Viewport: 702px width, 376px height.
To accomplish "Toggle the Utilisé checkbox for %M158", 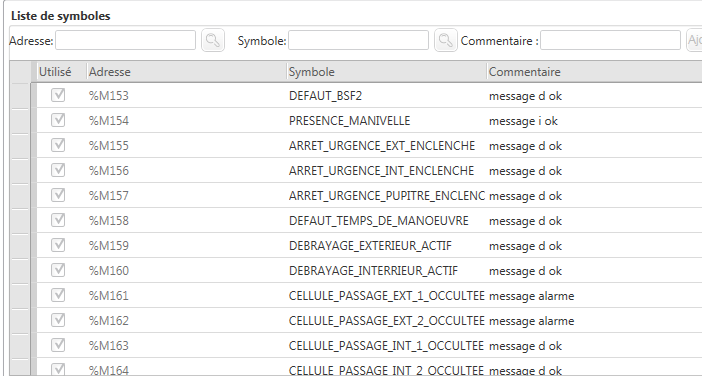I will 58,220.
